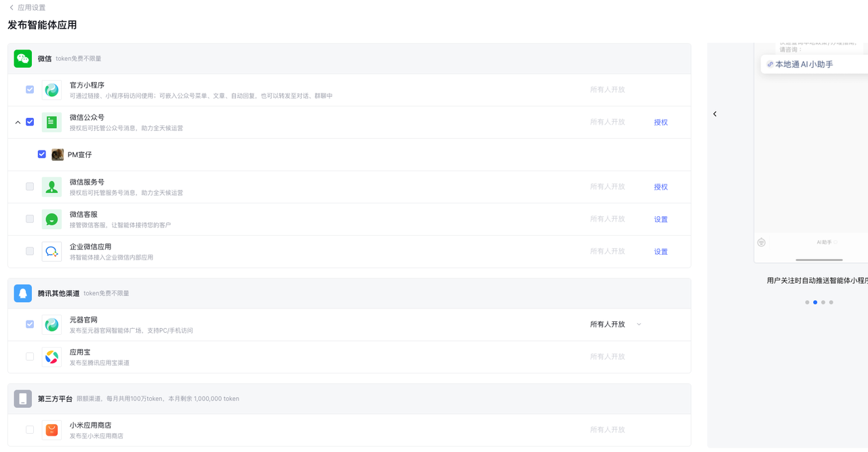Uncheck the 微信公众号 checkbox
The image size is (868, 452).
(30, 122)
